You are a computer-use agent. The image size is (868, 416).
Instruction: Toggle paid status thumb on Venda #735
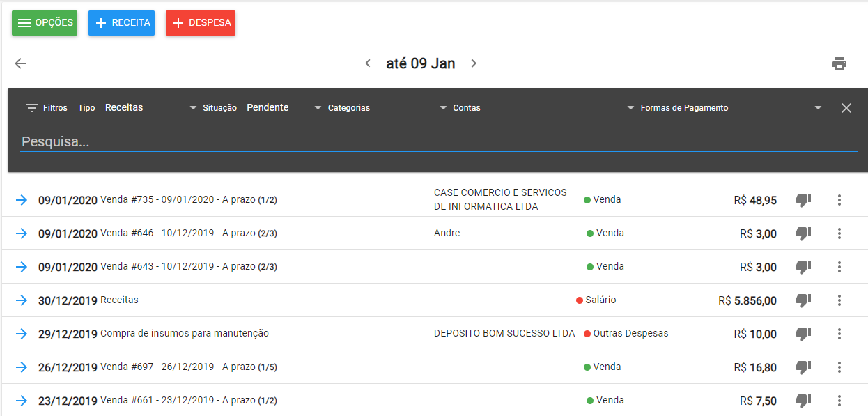coord(803,200)
